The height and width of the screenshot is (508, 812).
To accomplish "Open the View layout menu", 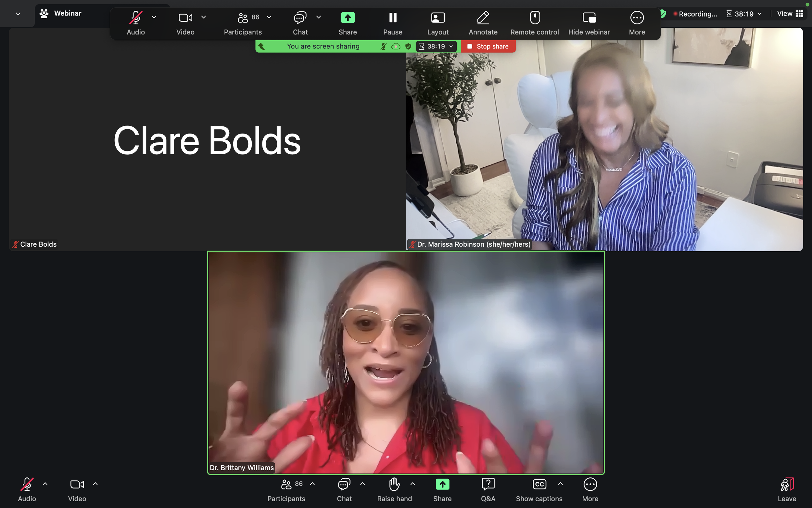I will click(790, 14).
